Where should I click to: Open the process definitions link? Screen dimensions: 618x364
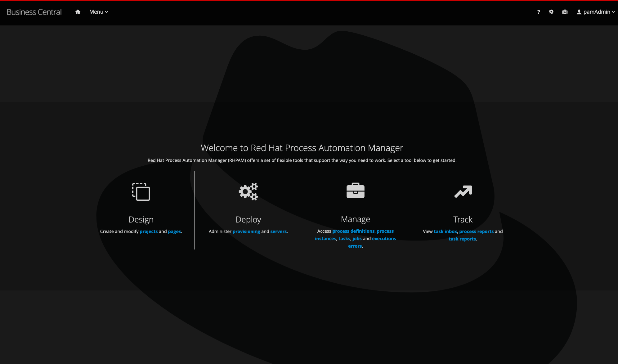353,231
